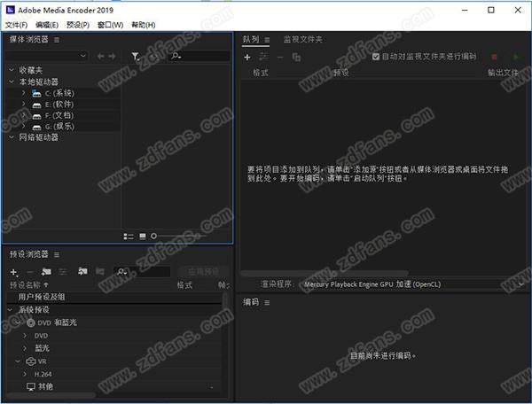
Task: Open the 文件(F) menu
Action: [x=16, y=25]
